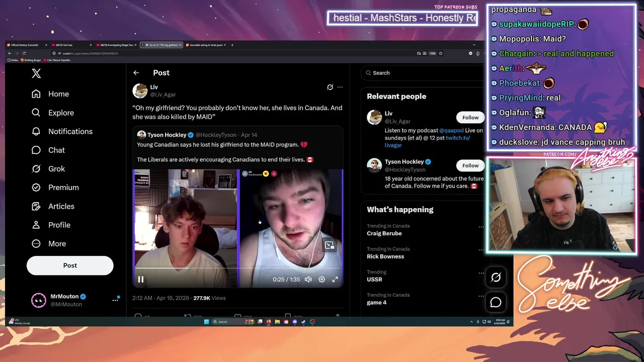Switch to Journalist asking AI tab
Viewport: 644px width, 362px height.
(x=206, y=45)
